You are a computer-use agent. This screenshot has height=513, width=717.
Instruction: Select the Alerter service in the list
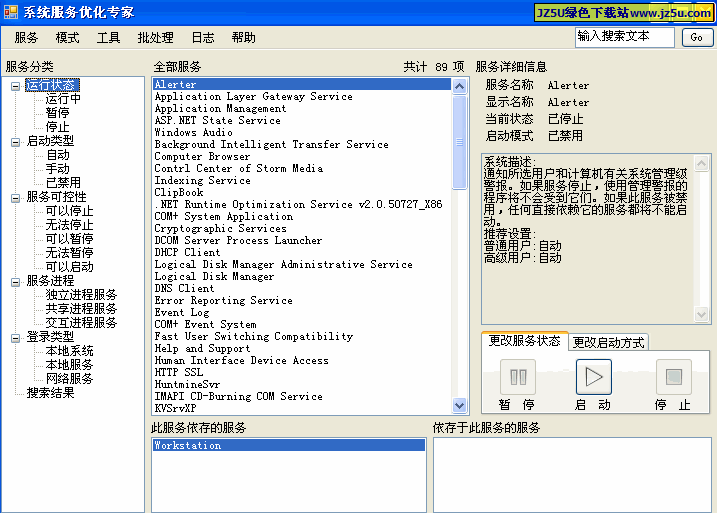point(302,84)
